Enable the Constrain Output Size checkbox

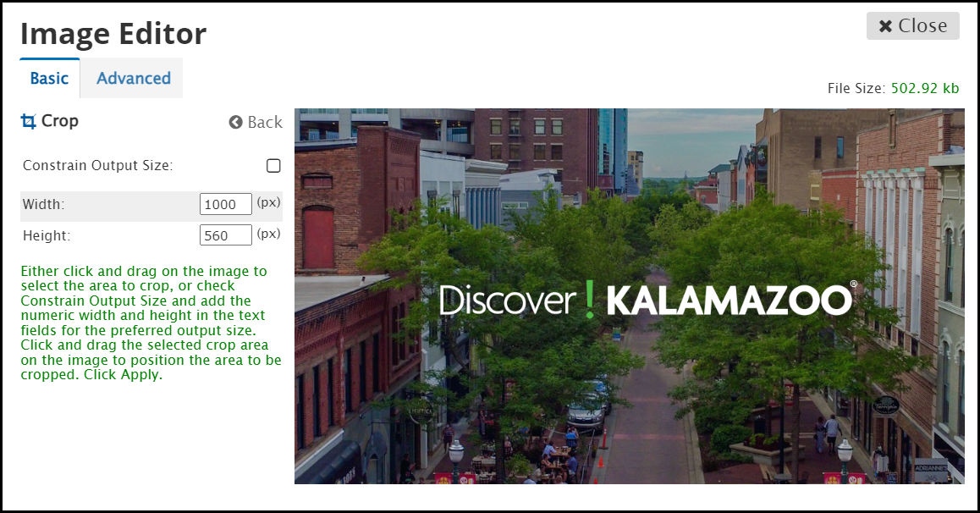tap(273, 166)
